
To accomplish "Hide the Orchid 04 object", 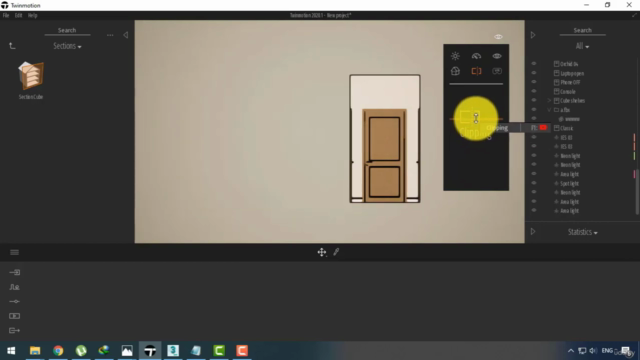I will [x=534, y=64].
